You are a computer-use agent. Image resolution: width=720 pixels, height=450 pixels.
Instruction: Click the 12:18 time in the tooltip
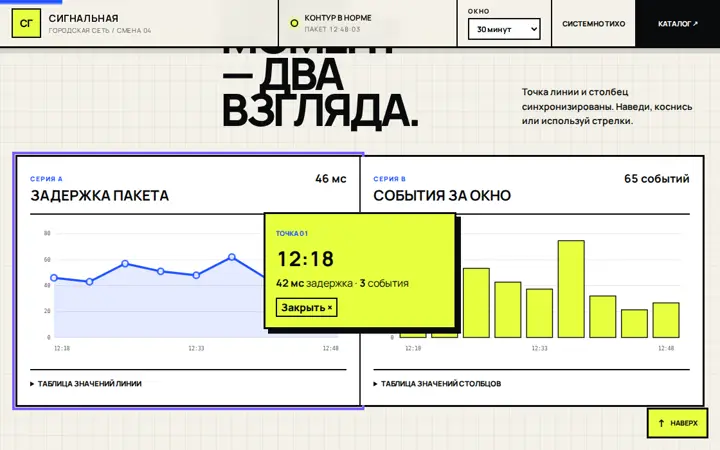(306, 259)
